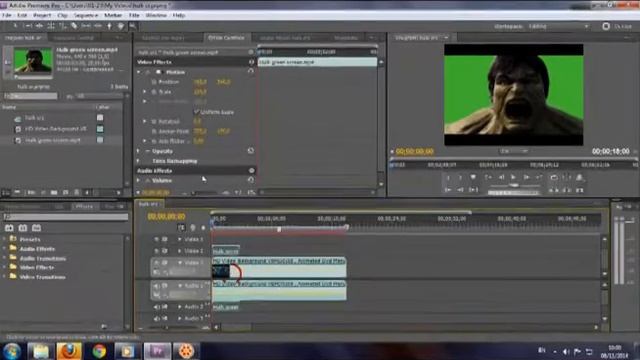Expand the Time Remapping effect
Screen dimensions: 640x360
[139, 161]
